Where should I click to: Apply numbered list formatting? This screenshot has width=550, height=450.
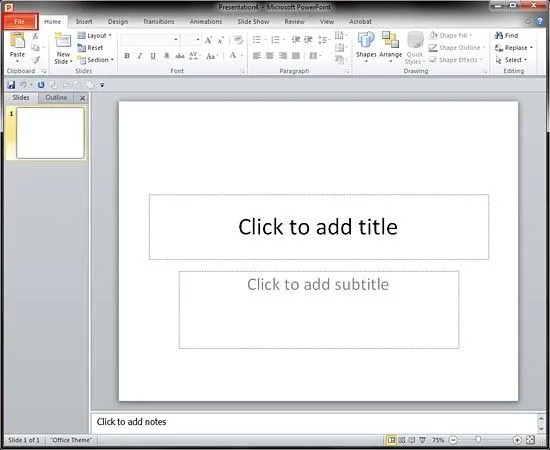(x=276, y=40)
